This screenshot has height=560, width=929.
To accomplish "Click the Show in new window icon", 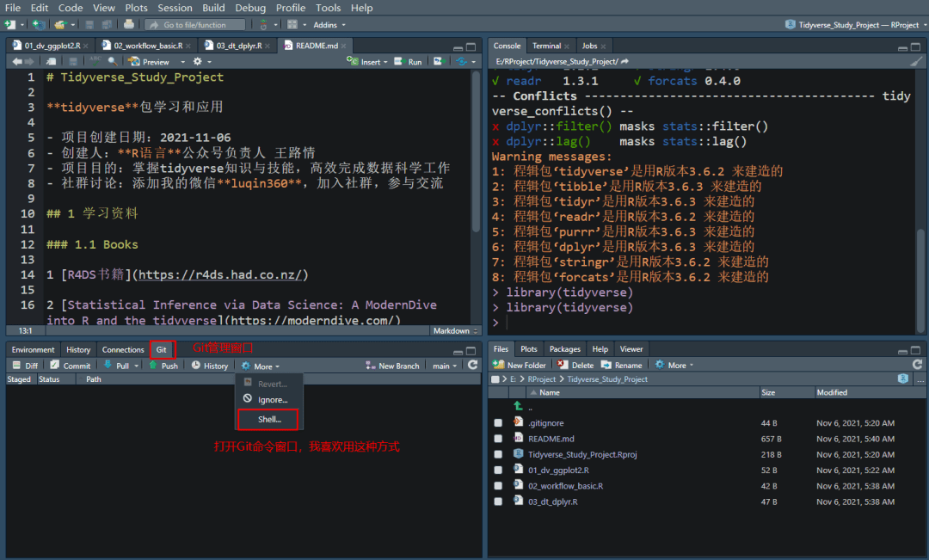I will pyautogui.click(x=52, y=62).
